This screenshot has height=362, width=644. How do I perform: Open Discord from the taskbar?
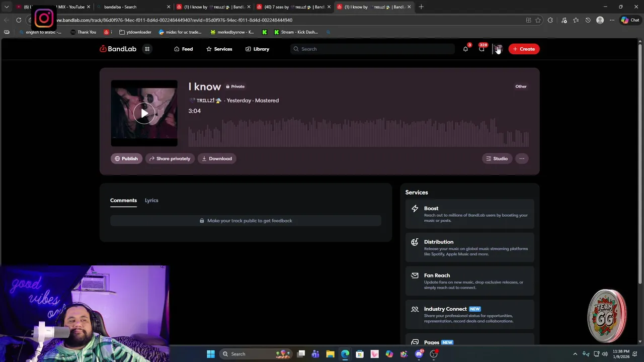coord(419,354)
